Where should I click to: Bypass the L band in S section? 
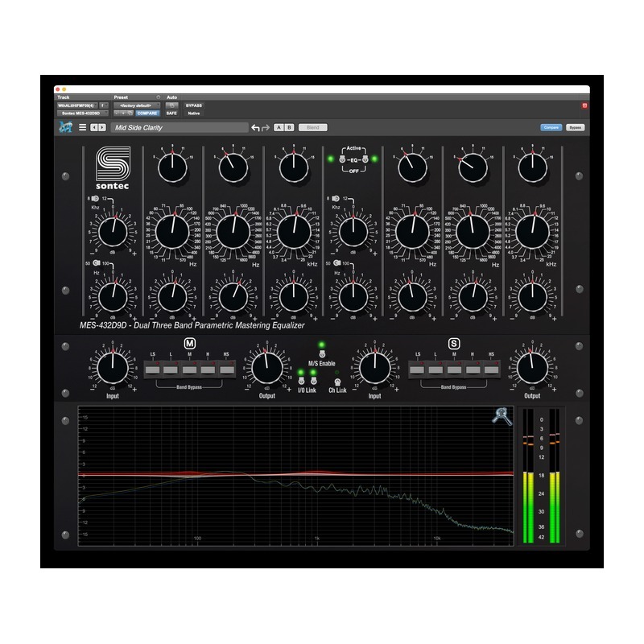pos(436,369)
